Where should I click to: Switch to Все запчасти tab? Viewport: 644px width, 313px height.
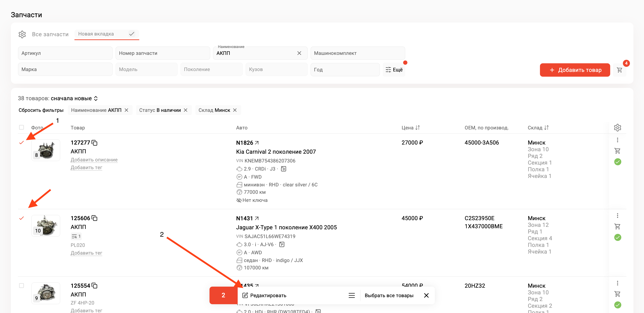(x=50, y=34)
